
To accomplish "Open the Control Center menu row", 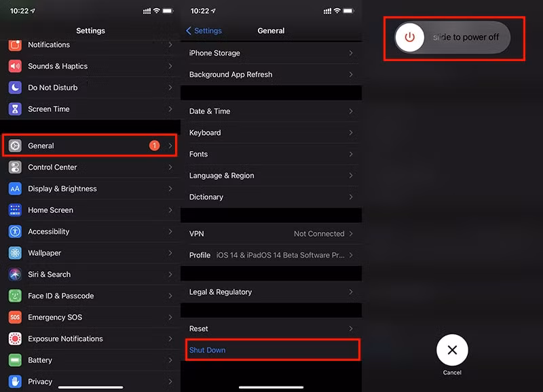I will pyautogui.click(x=90, y=167).
